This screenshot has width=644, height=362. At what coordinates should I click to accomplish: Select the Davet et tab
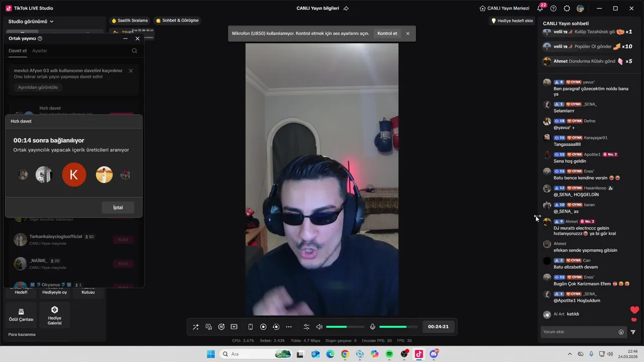click(x=18, y=51)
